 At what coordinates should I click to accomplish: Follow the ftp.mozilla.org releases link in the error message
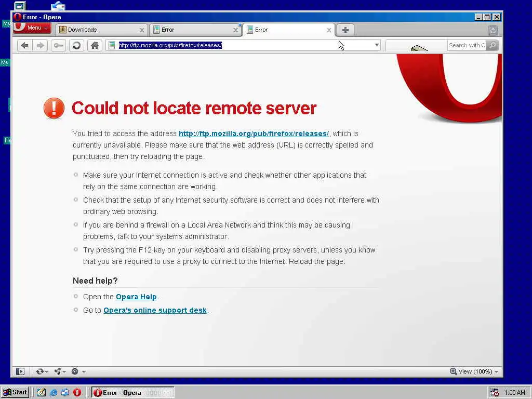(254, 134)
